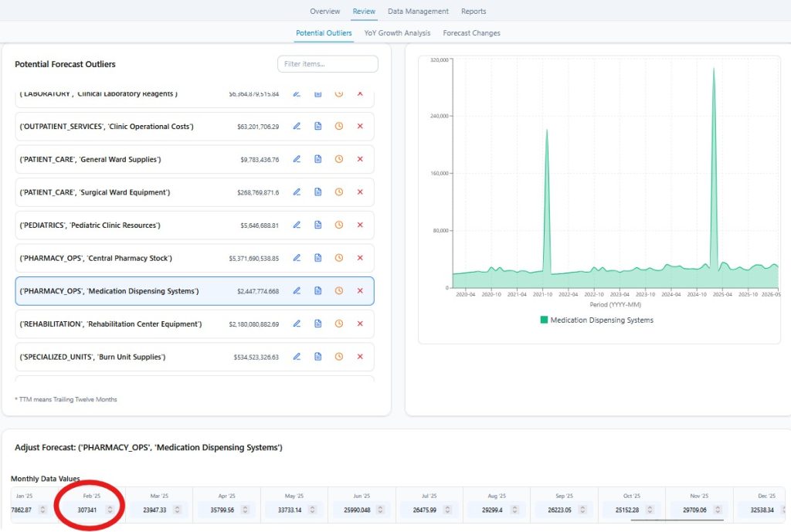This screenshot has height=532, width=791.
Task: Remove Burn Unit Supplies with red X
Action: [x=360, y=357]
